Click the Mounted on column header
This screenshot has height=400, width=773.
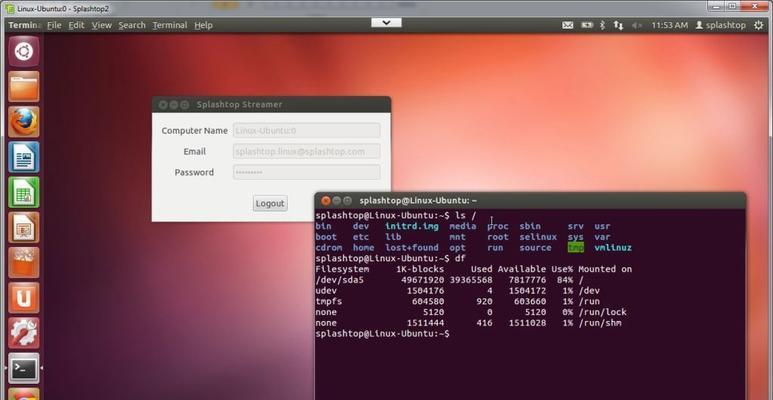(605, 269)
